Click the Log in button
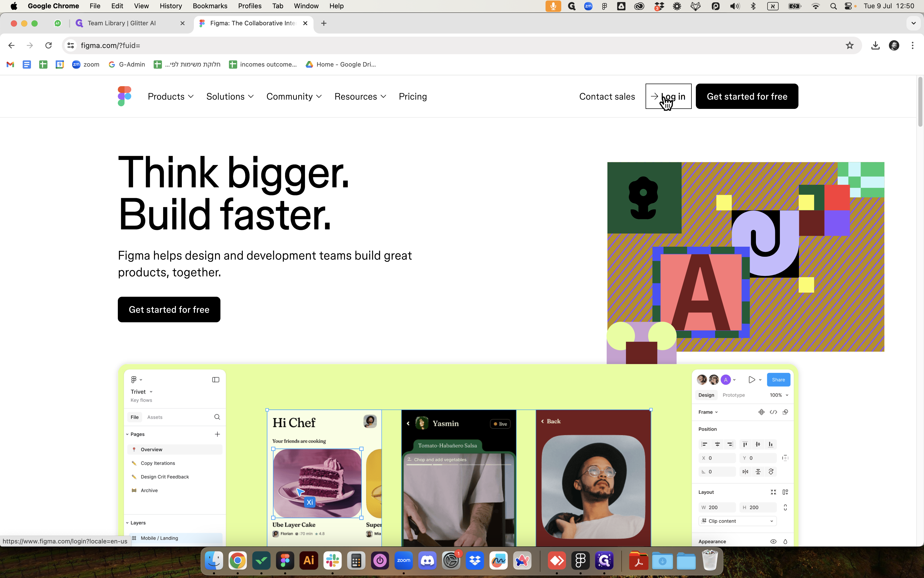Image resolution: width=924 pixels, height=578 pixels. point(668,96)
